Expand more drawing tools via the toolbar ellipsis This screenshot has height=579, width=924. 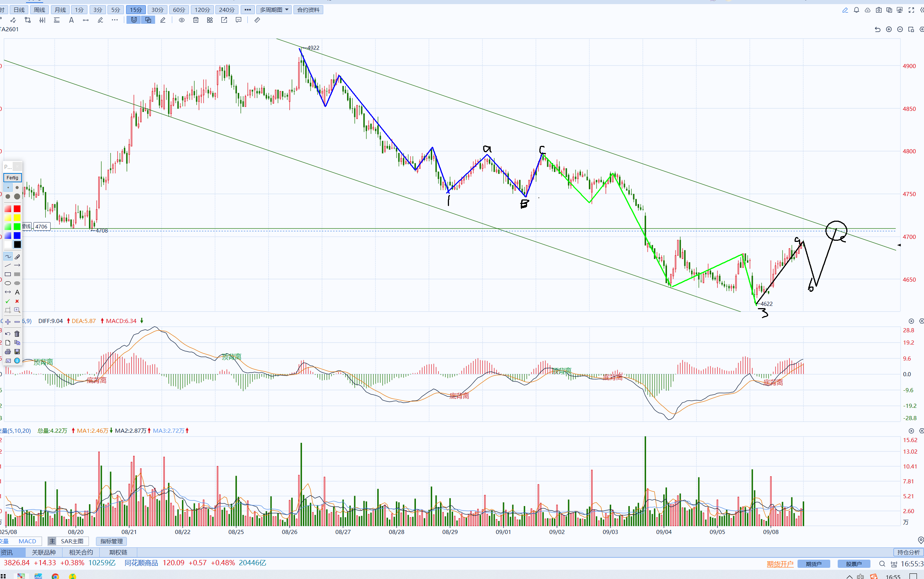coord(115,20)
